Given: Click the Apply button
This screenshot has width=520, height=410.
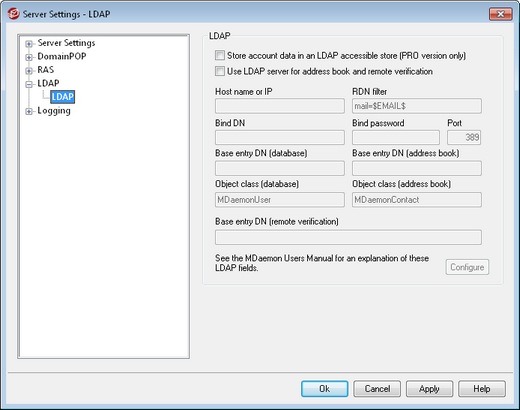Looking at the screenshot, I should point(429,389).
